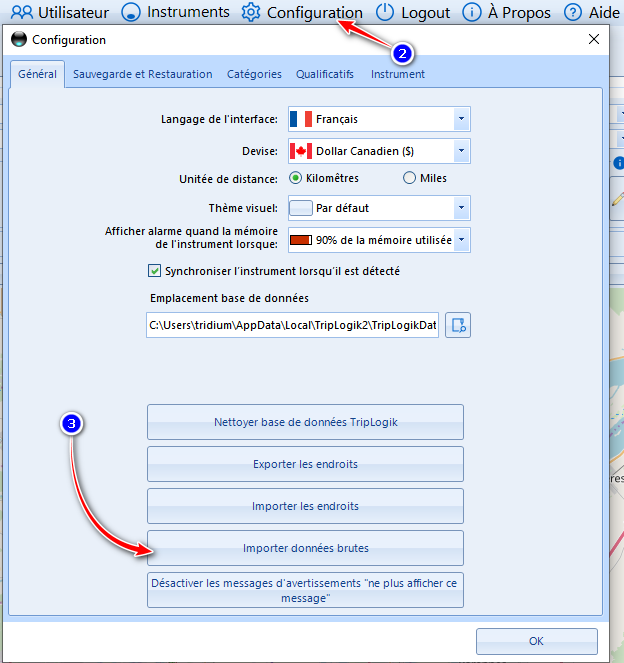Open the Configuration menu item

302,12
